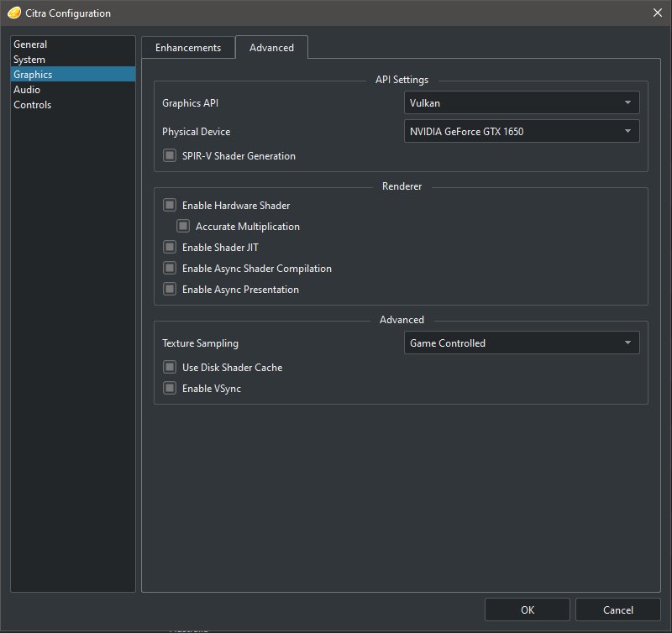Toggle Accurate Multiplication checkbox
The image size is (672, 633).
pyautogui.click(x=183, y=226)
